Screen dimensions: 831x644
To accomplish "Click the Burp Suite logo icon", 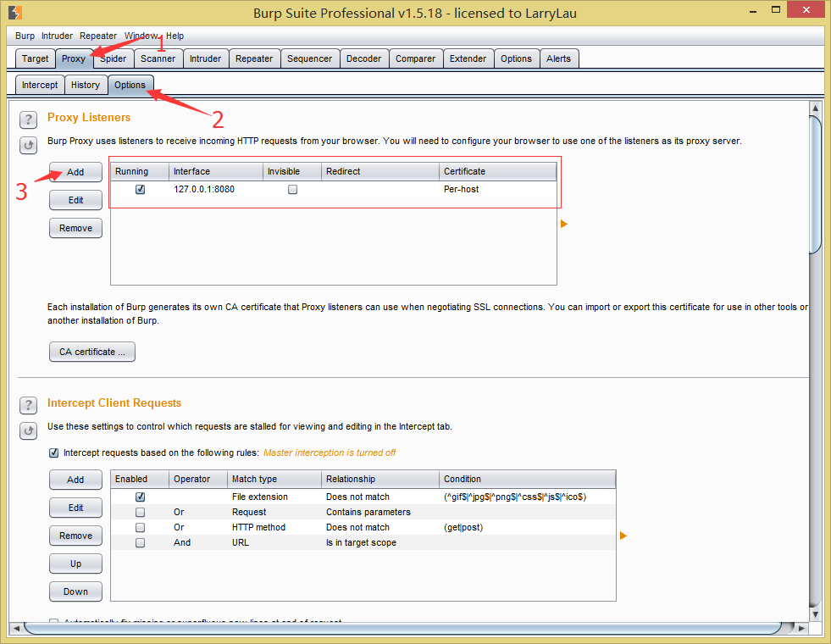I will [15, 12].
